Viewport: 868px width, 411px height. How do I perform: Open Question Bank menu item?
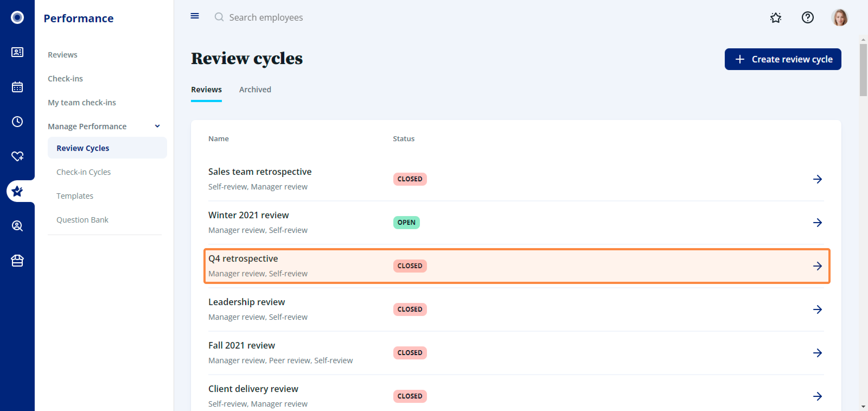(82, 220)
